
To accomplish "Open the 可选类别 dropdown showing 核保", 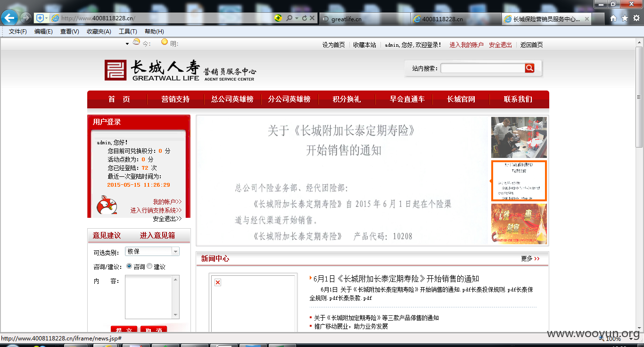I will click(x=152, y=251).
